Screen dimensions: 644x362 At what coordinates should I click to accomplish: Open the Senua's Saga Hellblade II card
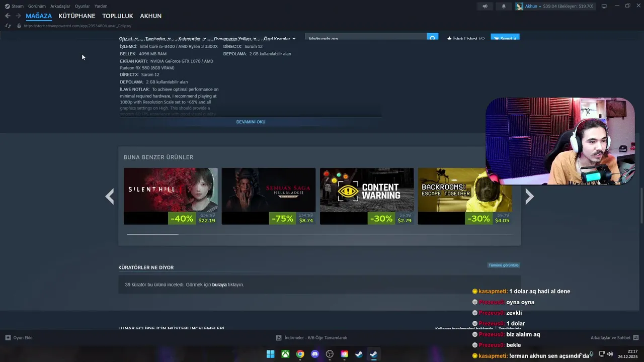pyautogui.click(x=269, y=196)
